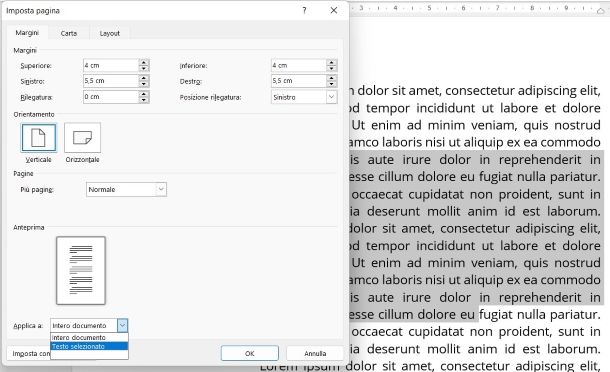This screenshot has height=372, width=610.
Task: Click the Inferiore margin input field
Action: 299,65
